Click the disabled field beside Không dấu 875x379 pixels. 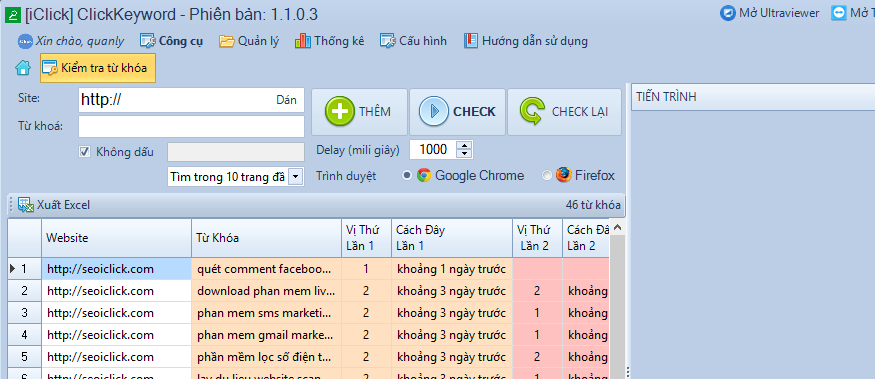pyautogui.click(x=236, y=152)
